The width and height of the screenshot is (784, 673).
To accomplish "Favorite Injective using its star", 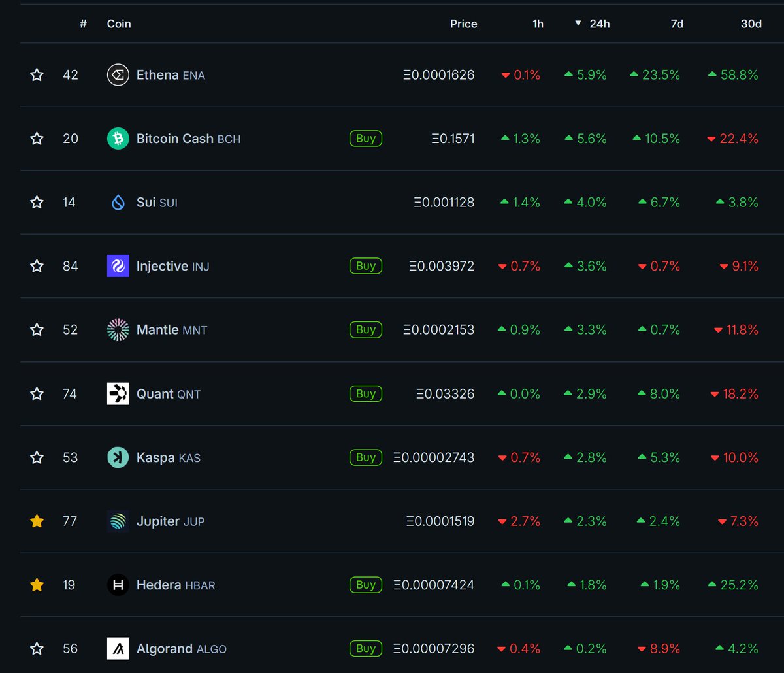I will click(x=37, y=266).
